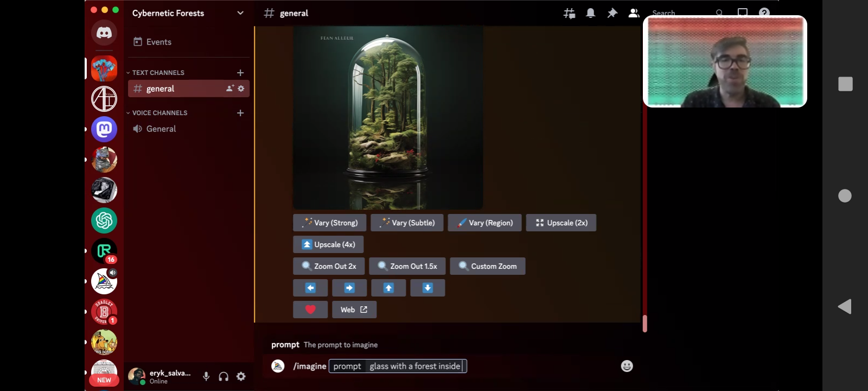Open the Threads icon in header
868x391 pixels.
569,13
